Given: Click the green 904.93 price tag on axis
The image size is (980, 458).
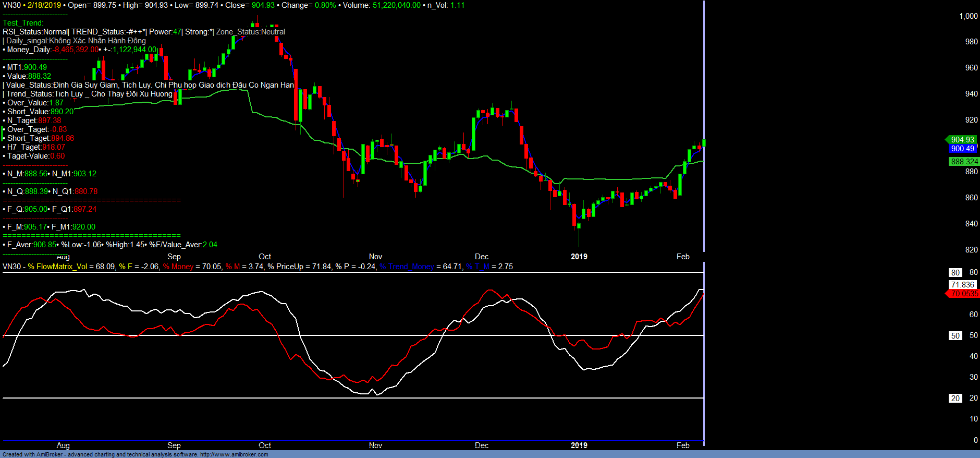Looking at the screenshot, I should (962, 139).
